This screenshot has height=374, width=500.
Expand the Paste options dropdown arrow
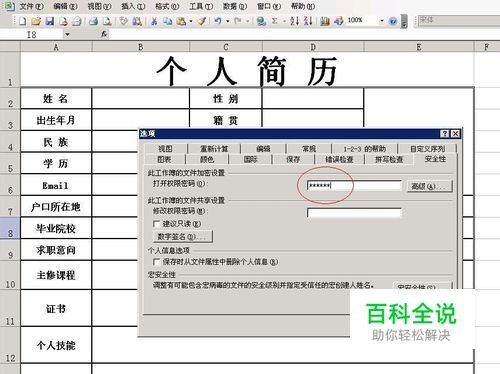191,21
